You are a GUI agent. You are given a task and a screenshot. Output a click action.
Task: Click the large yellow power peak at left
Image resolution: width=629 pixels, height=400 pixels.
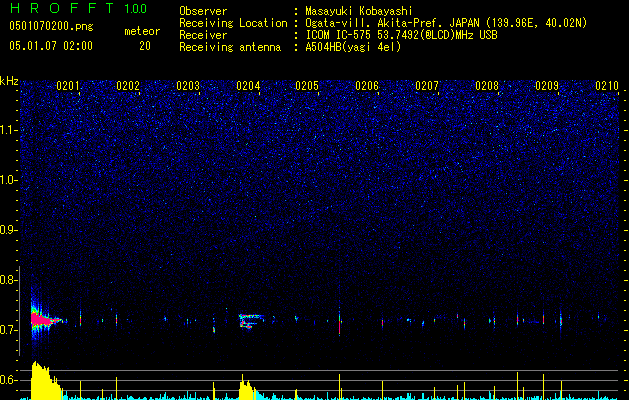(45, 380)
